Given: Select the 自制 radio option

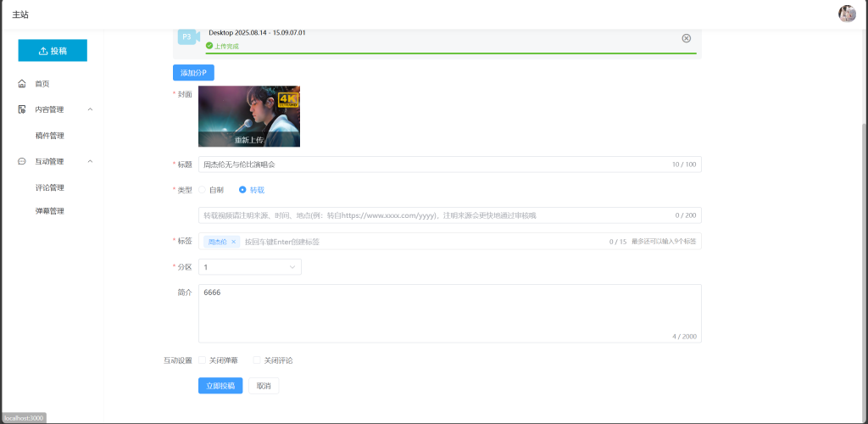Looking at the screenshot, I should pyautogui.click(x=203, y=190).
